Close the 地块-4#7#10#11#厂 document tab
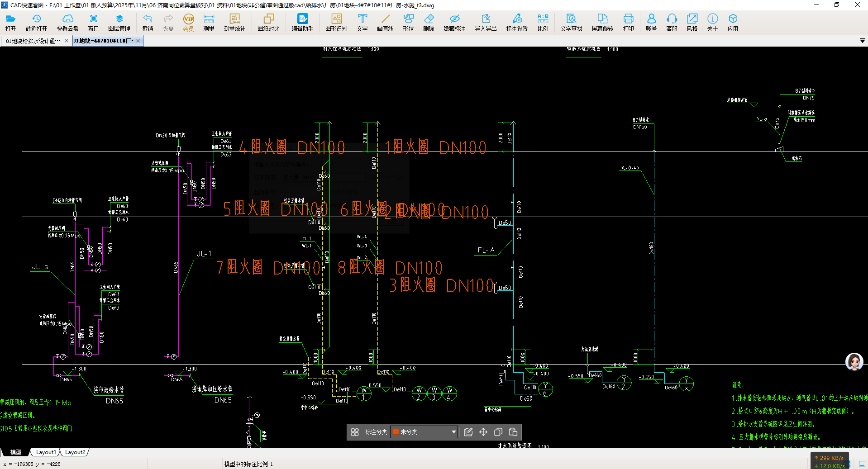 [138, 41]
